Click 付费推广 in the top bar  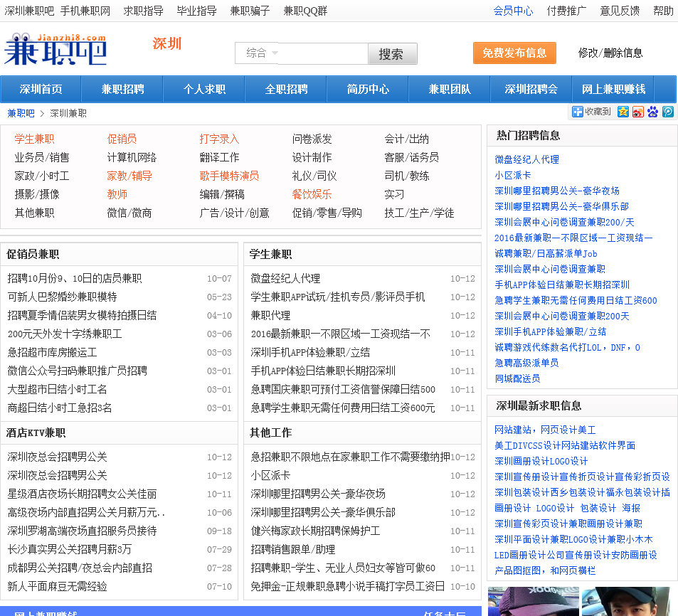click(566, 11)
